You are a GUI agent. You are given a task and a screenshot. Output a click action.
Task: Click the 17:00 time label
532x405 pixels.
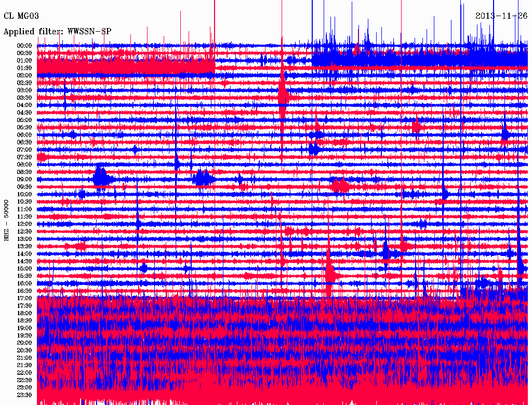tap(24, 298)
